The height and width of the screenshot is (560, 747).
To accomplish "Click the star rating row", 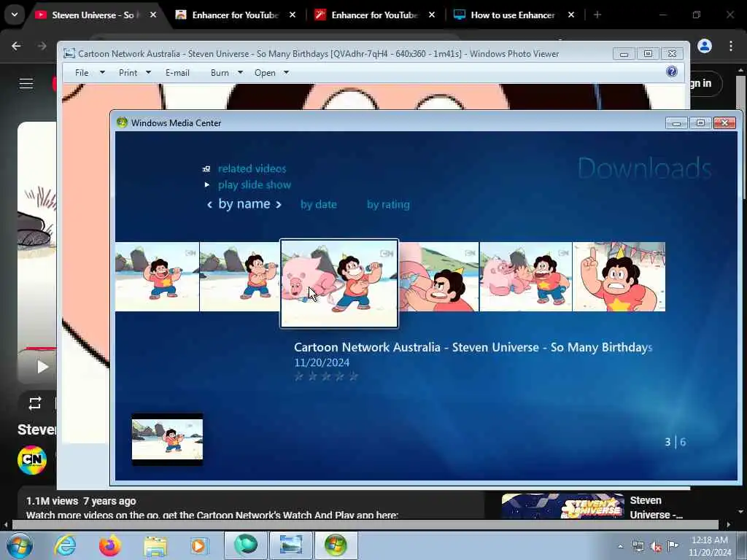I will coord(326,377).
